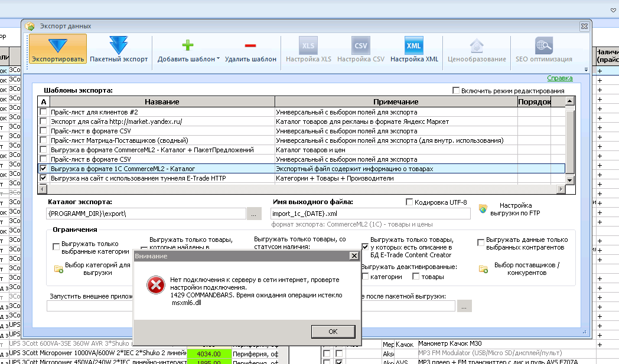The width and height of the screenshot is (619, 364).
Task: Click the 4034.00 green price cell
Action: (x=209, y=354)
